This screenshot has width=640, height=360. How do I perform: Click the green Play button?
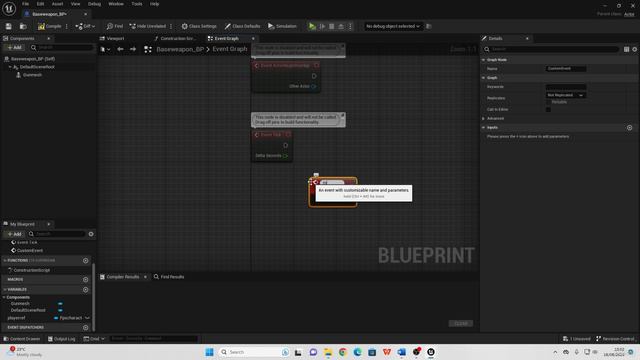point(312,26)
